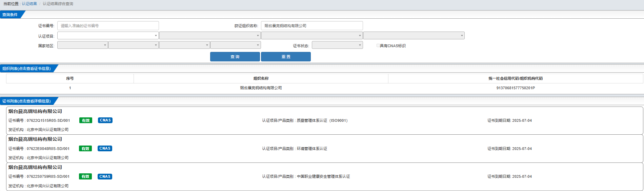Open the third 国家地区 dropdown
Screen dimensions: 644x191
(184, 45)
